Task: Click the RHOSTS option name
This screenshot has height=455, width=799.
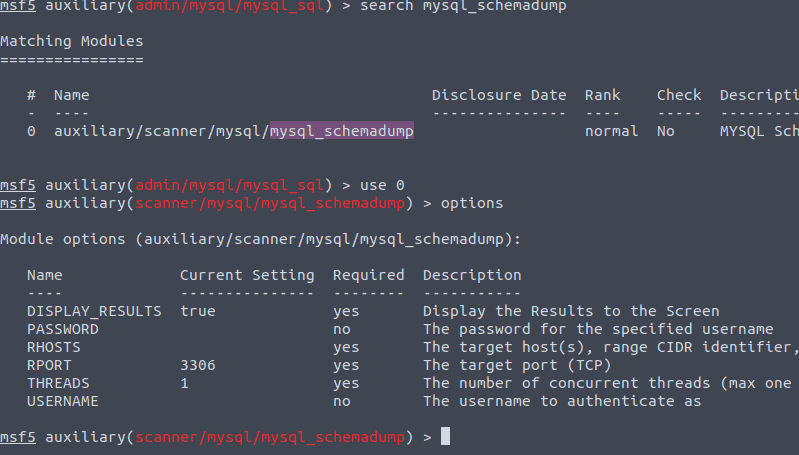Action: [x=54, y=347]
